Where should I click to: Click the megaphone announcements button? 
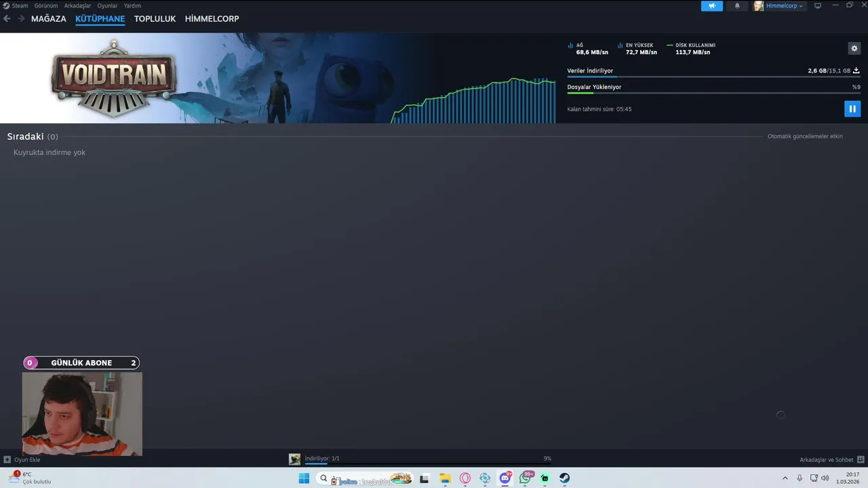(712, 5)
